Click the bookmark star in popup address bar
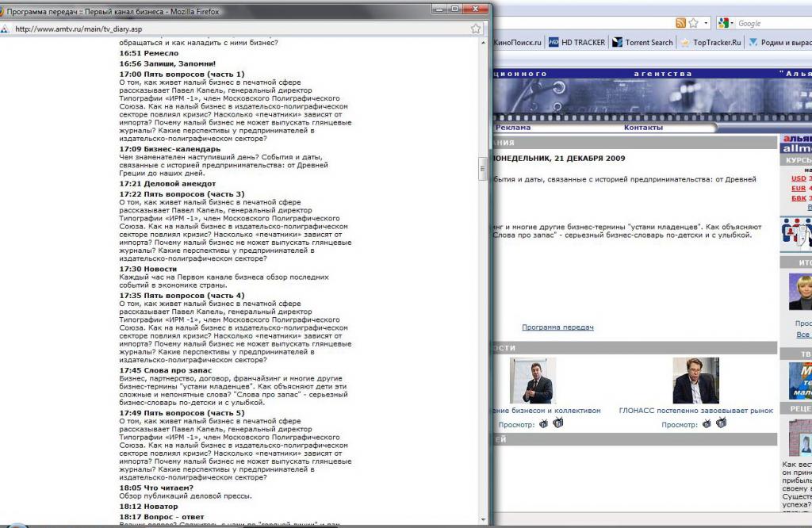The width and height of the screenshot is (812, 528). [x=476, y=29]
